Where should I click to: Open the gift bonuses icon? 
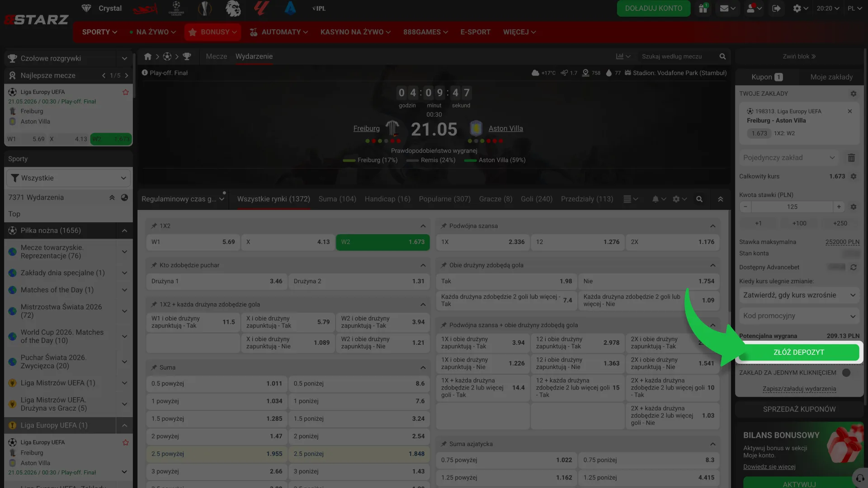pos(703,8)
